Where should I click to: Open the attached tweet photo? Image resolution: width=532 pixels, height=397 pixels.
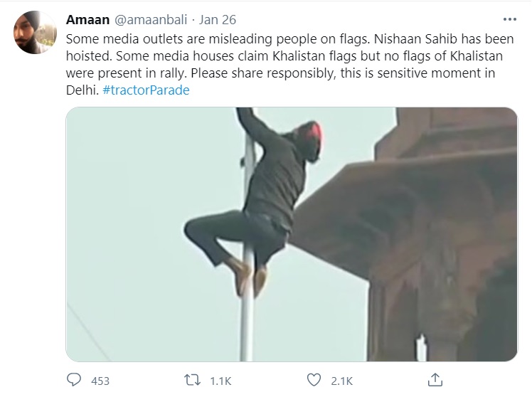pos(292,234)
